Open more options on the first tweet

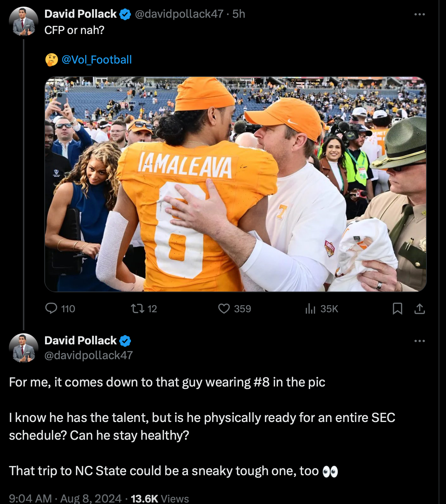(x=419, y=14)
